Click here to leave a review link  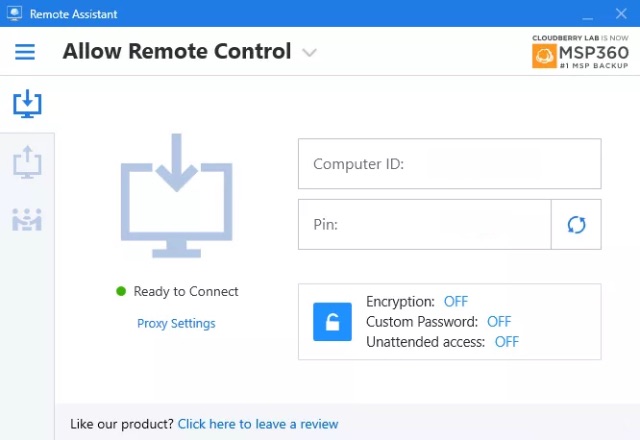tap(258, 424)
